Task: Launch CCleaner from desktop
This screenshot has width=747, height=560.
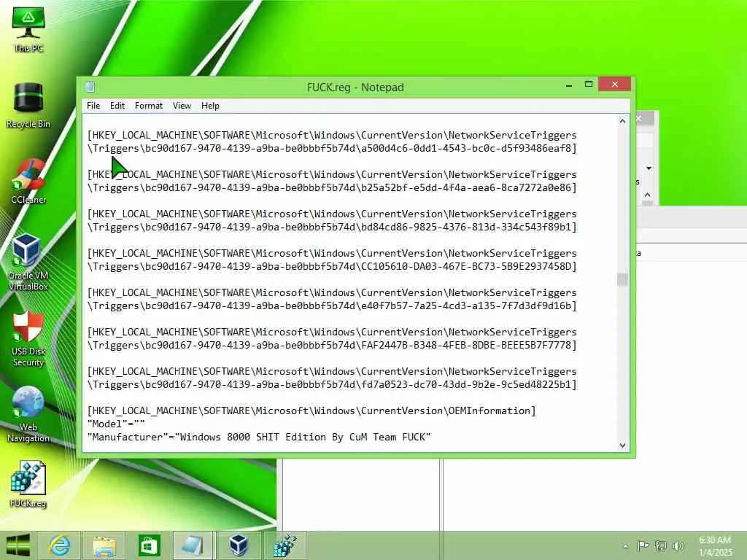Action: point(28,182)
